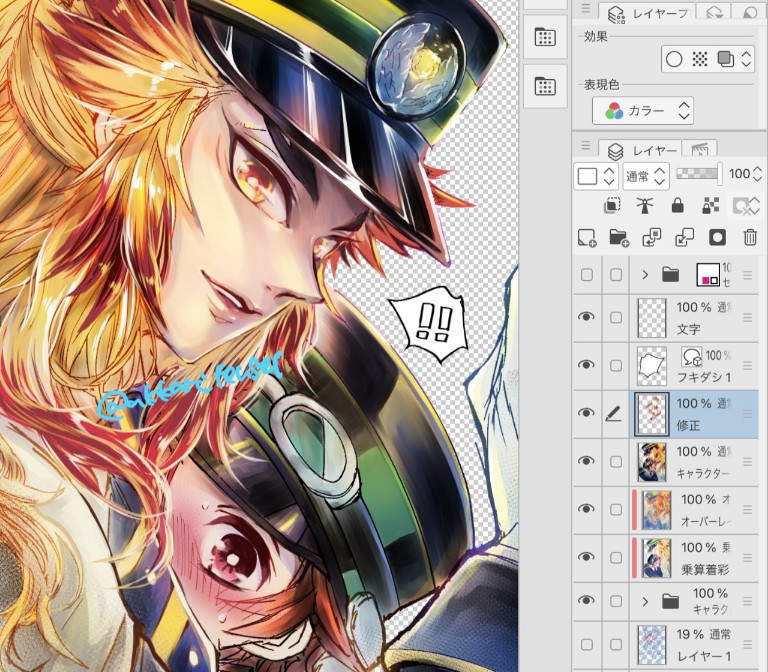Create a new raster layer

pos(586,238)
